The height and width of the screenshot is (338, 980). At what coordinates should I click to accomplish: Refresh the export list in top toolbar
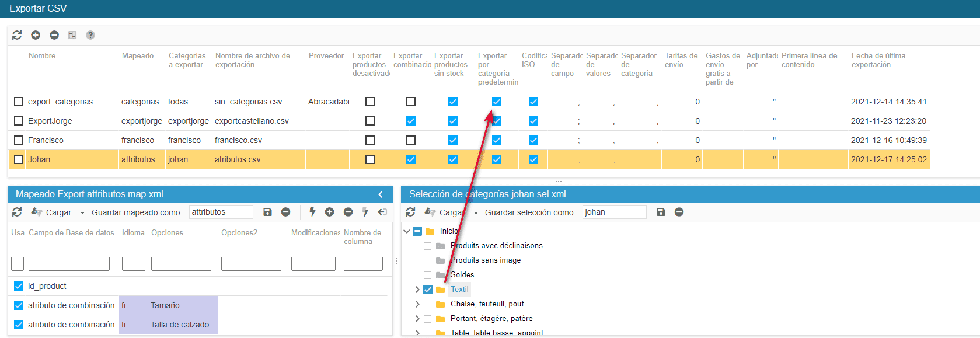[17, 35]
